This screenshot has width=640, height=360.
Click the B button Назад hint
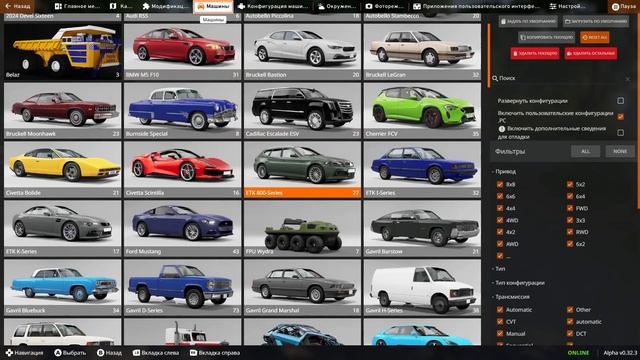(109, 353)
